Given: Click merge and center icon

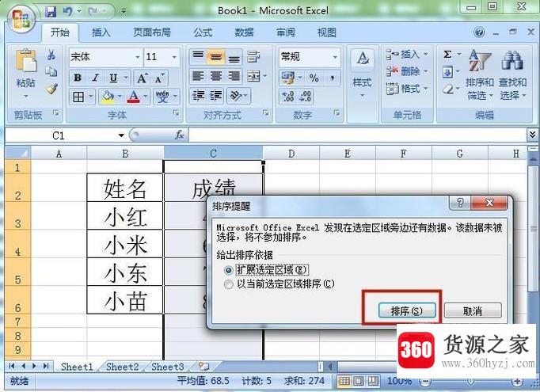Looking at the screenshot, I should [254, 76].
